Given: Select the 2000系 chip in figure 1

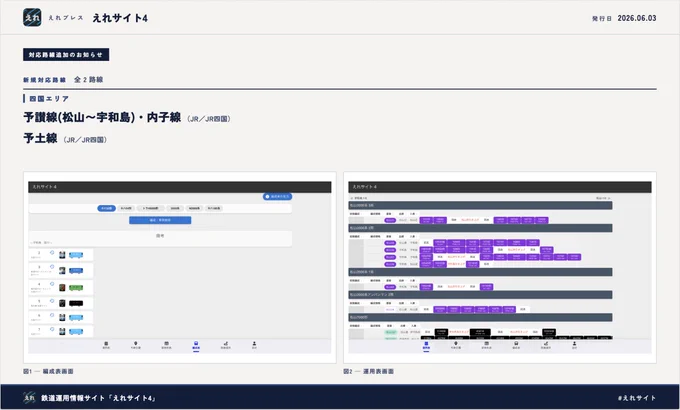Looking at the screenshot, I should [x=175, y=208].
